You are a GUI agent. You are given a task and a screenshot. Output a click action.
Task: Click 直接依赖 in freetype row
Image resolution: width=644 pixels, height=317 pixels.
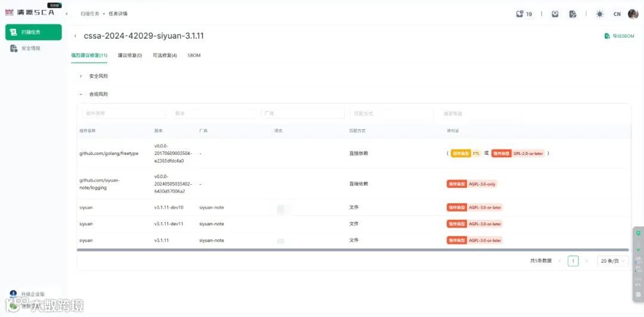[358, 153]
